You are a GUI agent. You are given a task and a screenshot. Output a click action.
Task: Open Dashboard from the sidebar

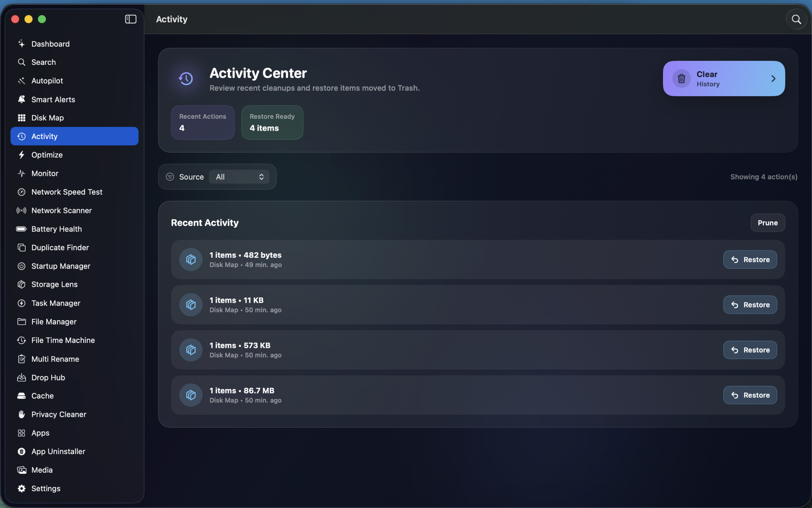(x=75, y=44)
